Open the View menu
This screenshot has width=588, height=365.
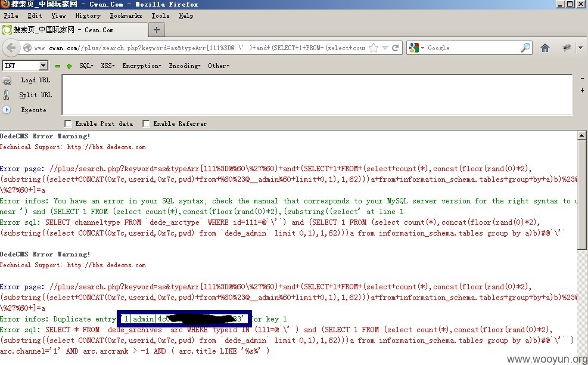(x=58, y=16)
